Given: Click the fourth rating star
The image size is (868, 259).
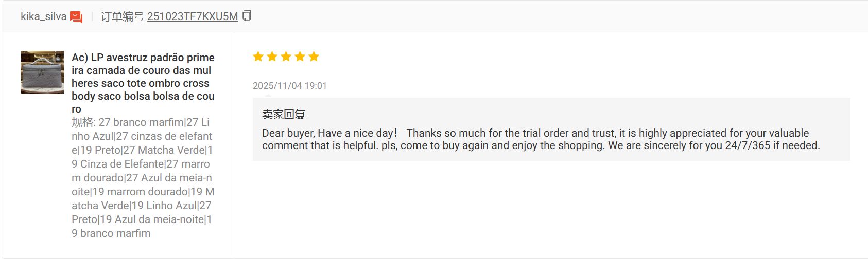Looking at the screenshot, I should pos(300,57).
